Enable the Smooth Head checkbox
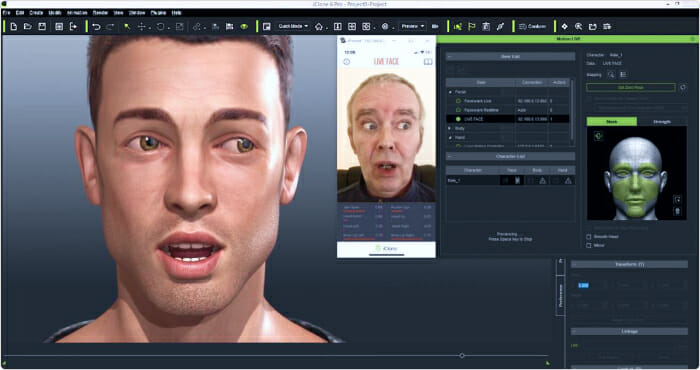Screen dimensions: 700x370 [x=588, y=237]
